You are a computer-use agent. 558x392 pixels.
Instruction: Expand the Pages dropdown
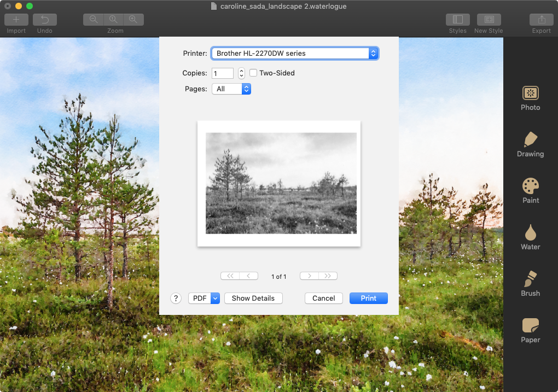231,89
